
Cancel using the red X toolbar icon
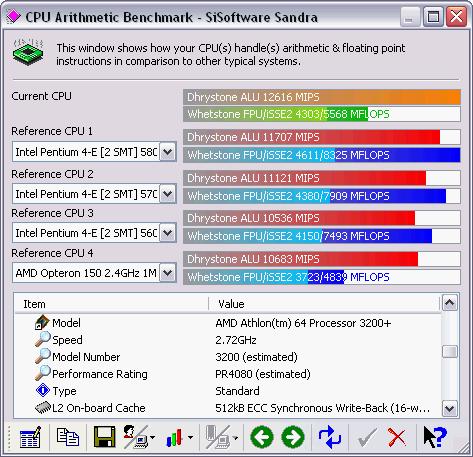coord(397,437)
